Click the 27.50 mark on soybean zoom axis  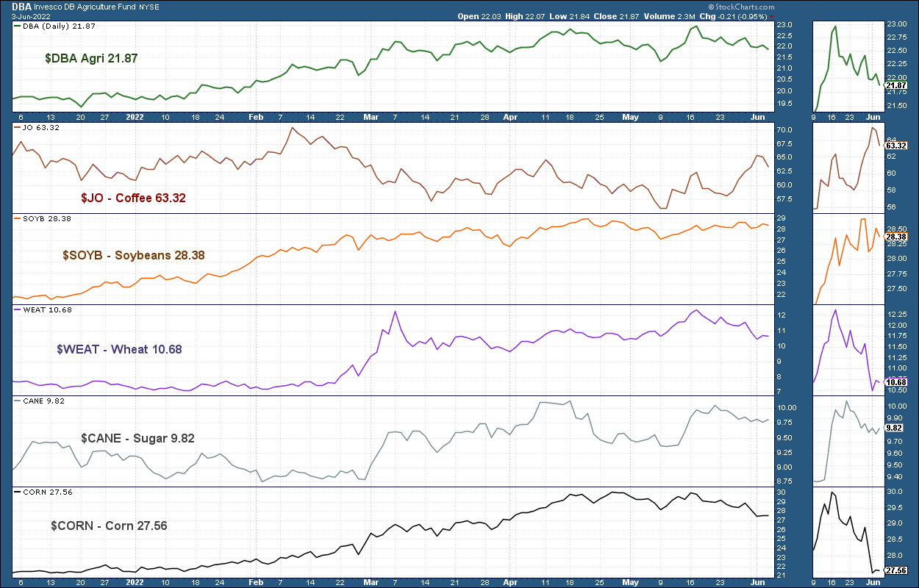897,287
